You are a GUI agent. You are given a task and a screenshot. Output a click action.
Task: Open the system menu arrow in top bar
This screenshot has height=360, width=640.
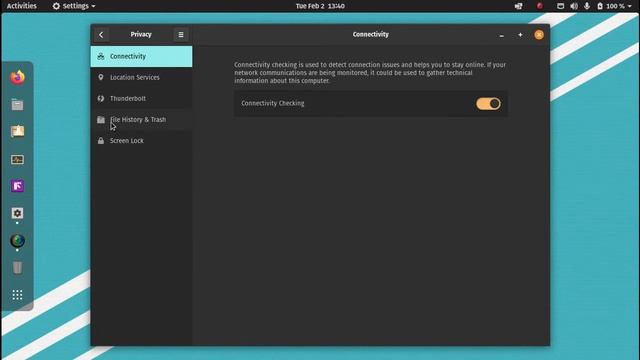629,6
